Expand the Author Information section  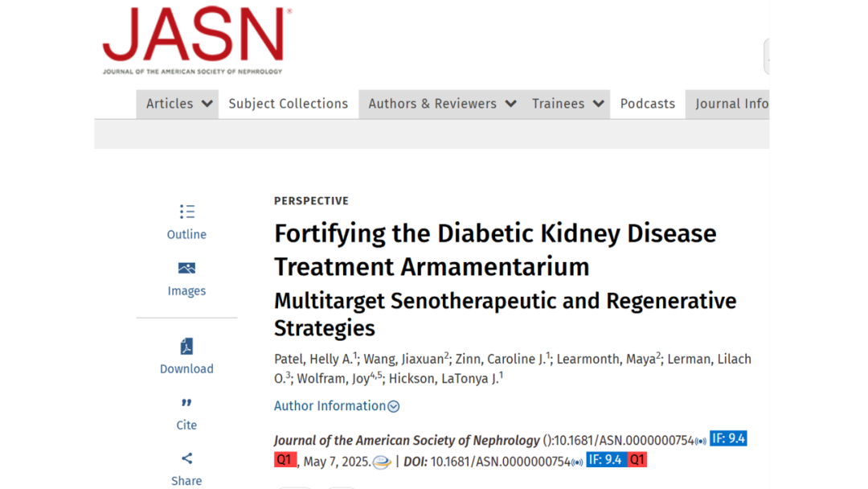337,406
